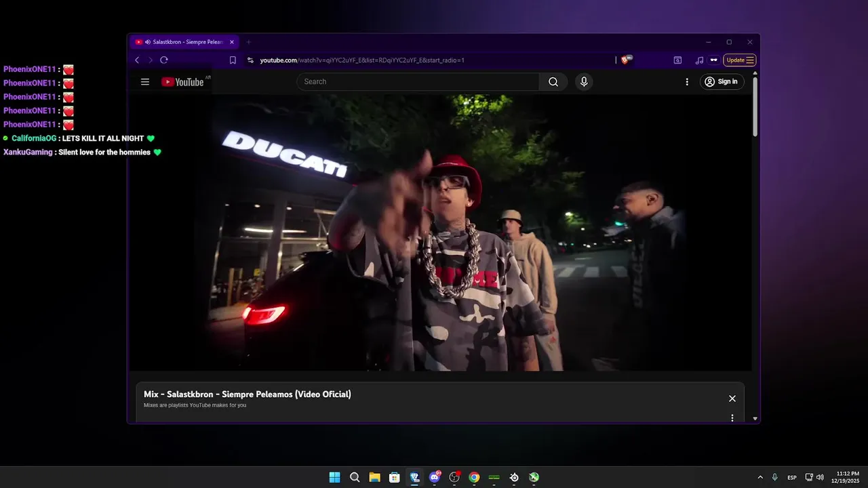Focus the YouTube Search field
This screenshot has height=488, width=868.
pyautogui.click(x=418, y=82)
